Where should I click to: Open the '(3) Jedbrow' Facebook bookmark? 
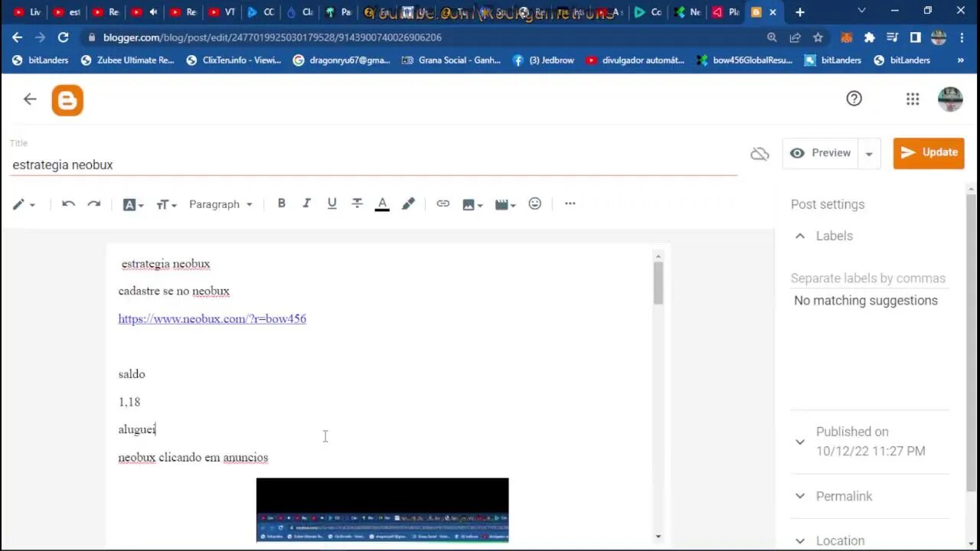544,60
